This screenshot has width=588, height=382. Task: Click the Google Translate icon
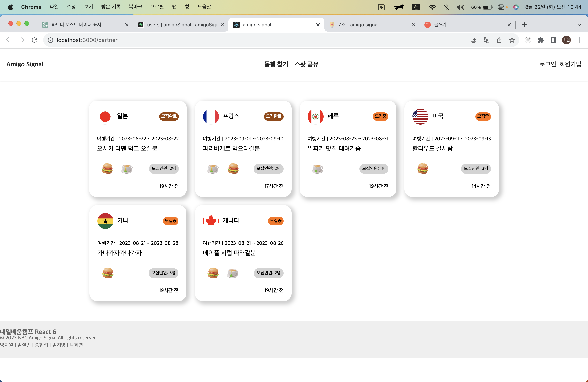(486, 40)
